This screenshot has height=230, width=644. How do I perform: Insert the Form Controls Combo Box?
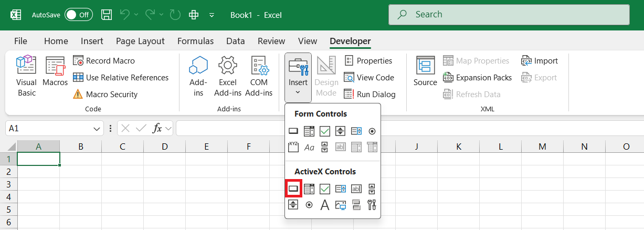[x=309, y=131]
